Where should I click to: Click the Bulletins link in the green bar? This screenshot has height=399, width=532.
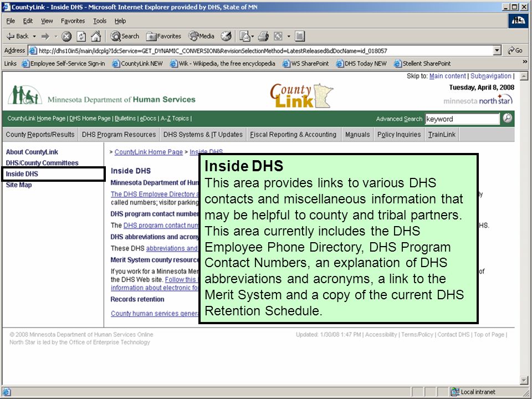pyautogui.click(x=125, y=119)
